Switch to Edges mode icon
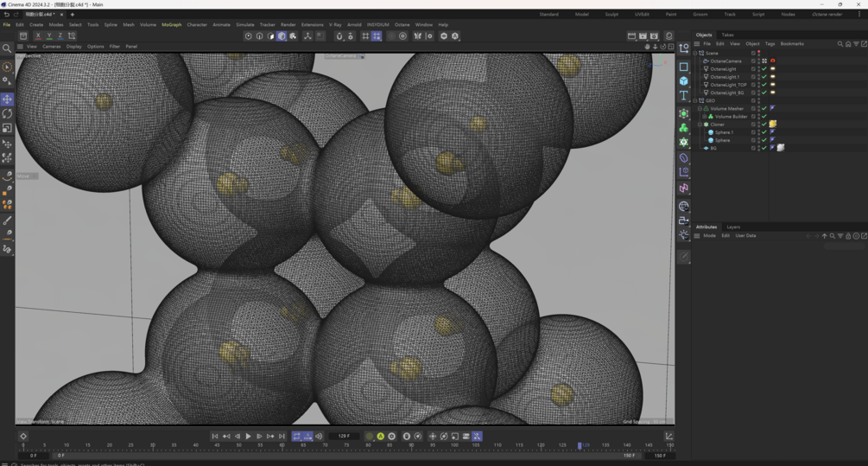The image size is (868, 466). pyautogui.click(x=260, y=36)
